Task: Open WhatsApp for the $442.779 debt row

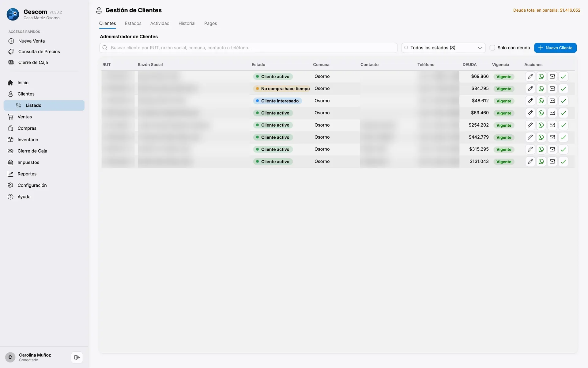Action: 541,137
